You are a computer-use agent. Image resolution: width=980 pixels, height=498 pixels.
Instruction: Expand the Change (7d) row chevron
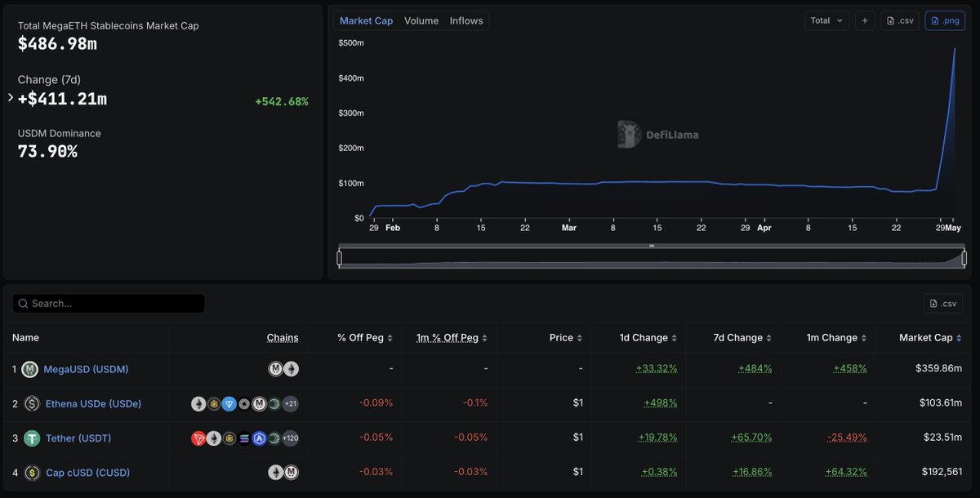pos(11,98)
